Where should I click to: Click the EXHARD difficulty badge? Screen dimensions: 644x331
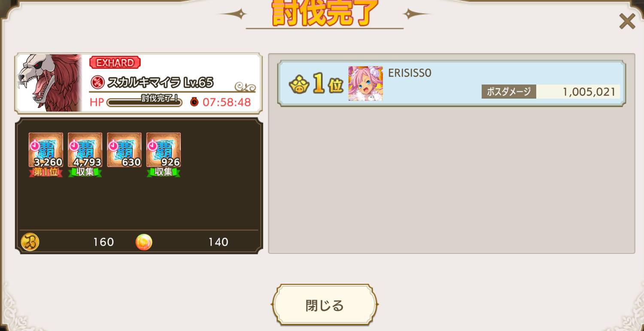115,63
